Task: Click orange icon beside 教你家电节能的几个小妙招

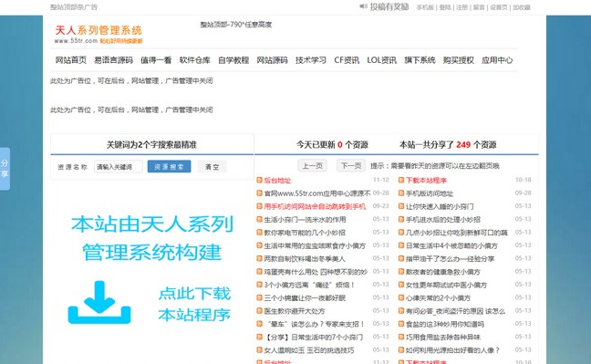Action: pos(259,233)
